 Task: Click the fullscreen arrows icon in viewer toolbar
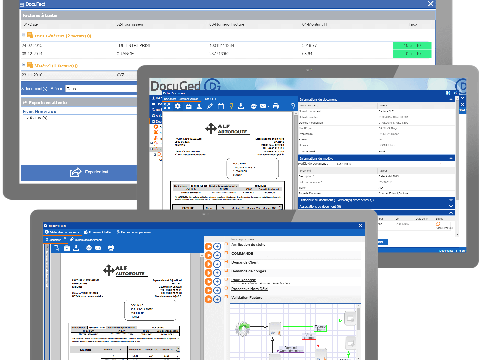coord(167,106)
